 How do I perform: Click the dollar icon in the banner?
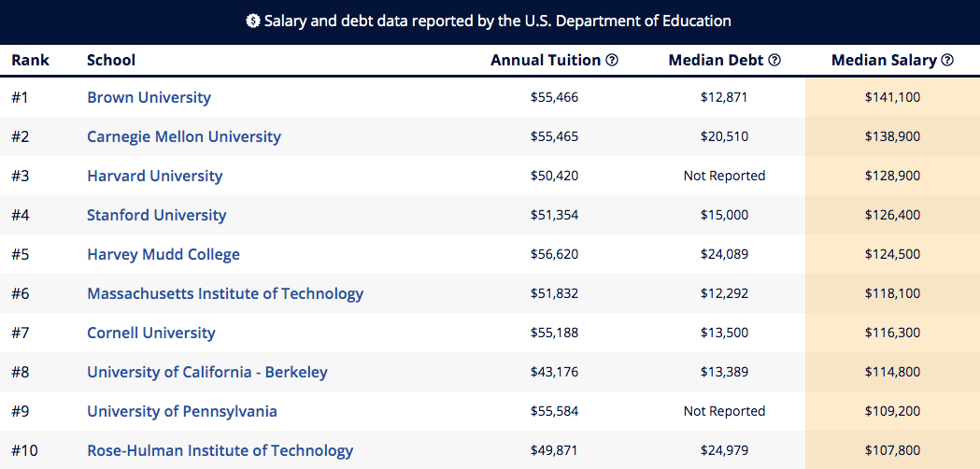pos(252,21)
